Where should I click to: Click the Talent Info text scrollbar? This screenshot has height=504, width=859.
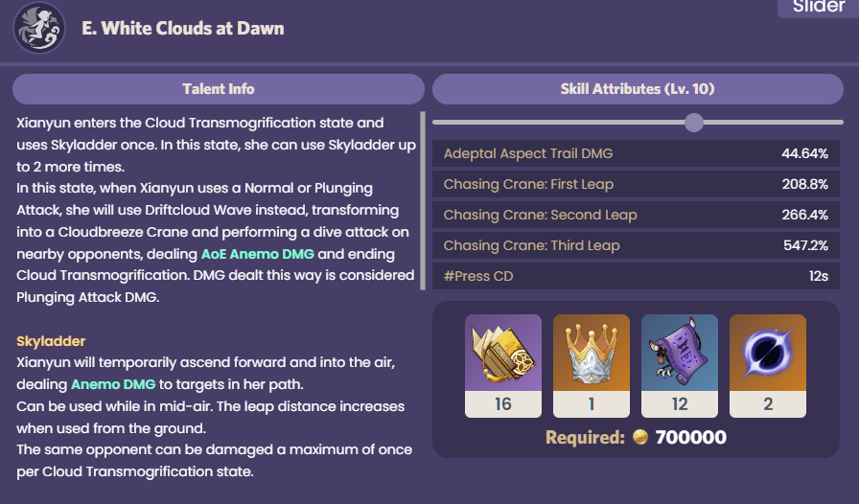(x=423, y=199)
